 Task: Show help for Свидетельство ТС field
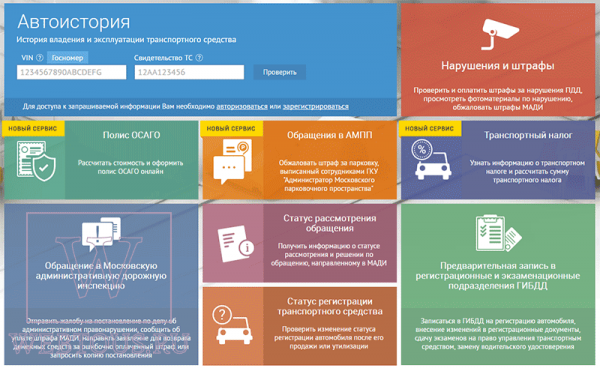(199, 58)
